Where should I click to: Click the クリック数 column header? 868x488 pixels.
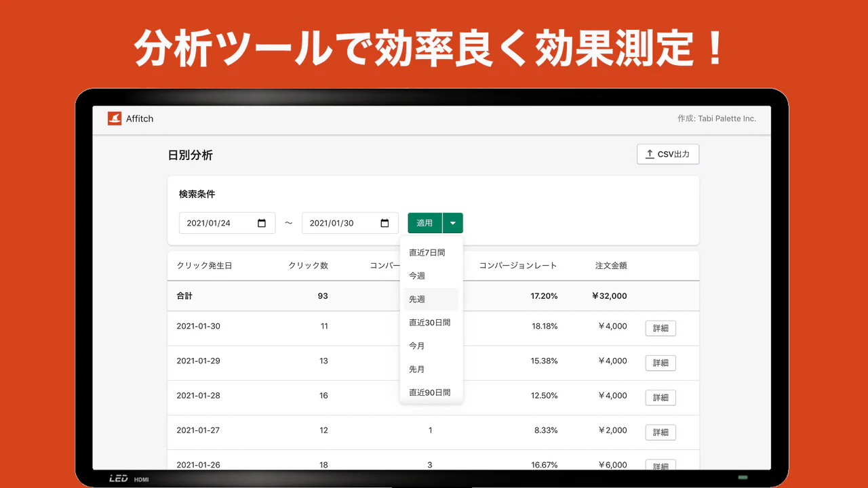[x=308, y=266]
